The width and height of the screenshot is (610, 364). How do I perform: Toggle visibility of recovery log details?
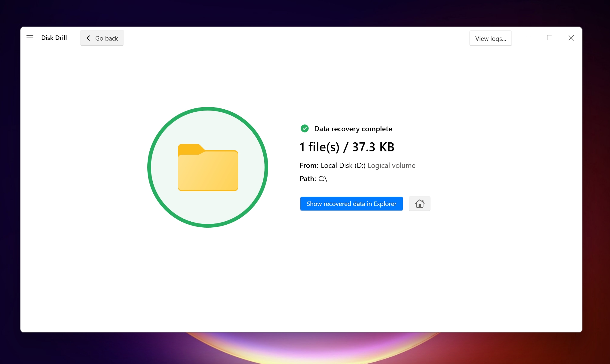490,38
